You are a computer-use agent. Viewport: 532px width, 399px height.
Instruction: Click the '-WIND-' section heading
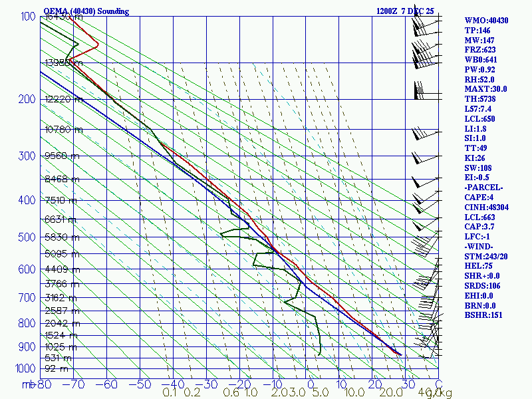click(x=479, y=246)
